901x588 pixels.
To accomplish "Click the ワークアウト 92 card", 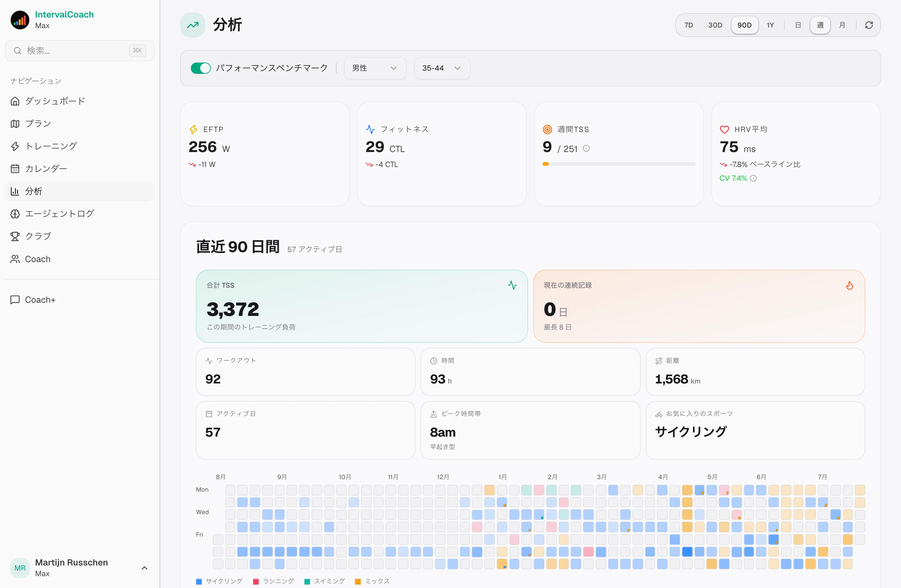I will point(306,372).
